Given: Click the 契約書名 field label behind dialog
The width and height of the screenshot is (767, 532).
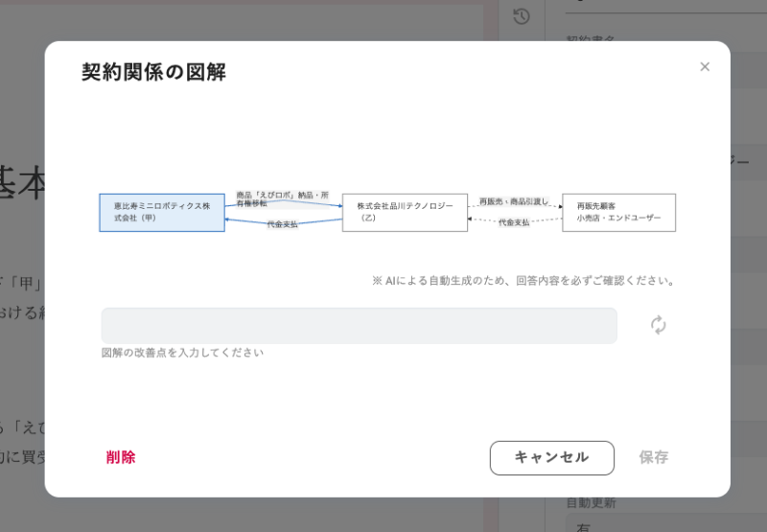Looking at the screenshot, I should [591, 40].
